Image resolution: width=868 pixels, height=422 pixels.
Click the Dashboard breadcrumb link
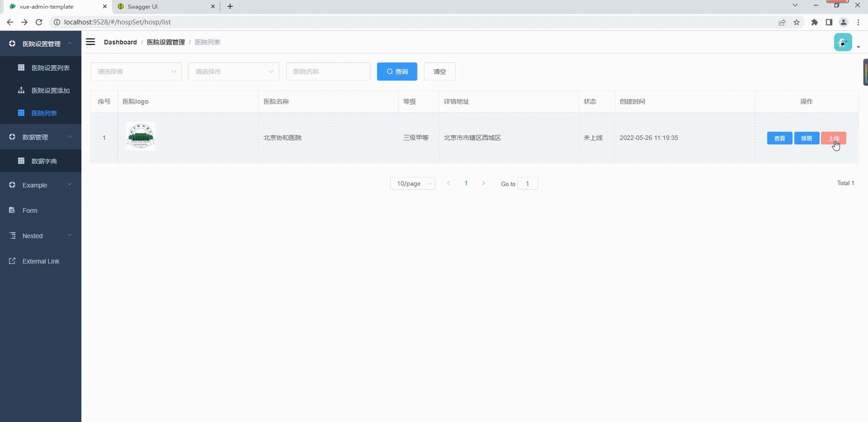(x=120, y=42)
